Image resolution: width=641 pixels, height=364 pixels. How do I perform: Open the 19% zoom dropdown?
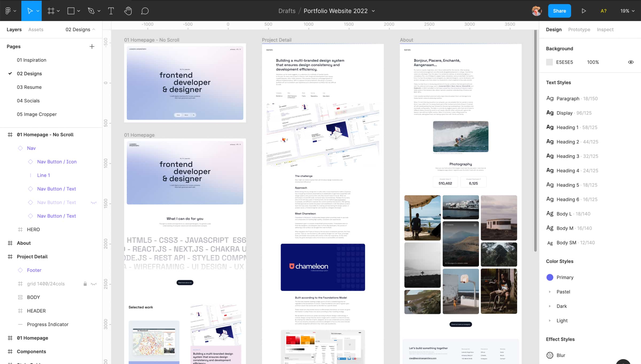[x=627, y=11]
